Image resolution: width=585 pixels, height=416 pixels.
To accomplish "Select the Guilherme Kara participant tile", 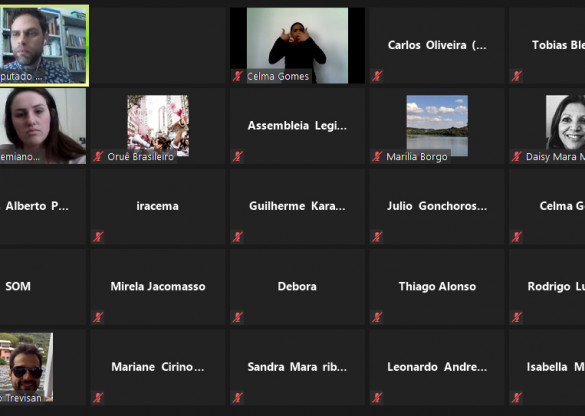I will (x=297, y=206).
